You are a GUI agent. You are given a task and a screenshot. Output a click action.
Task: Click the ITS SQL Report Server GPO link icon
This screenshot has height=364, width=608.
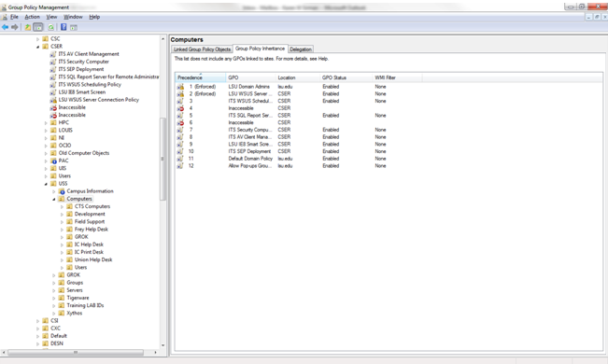tap(53, 77)
